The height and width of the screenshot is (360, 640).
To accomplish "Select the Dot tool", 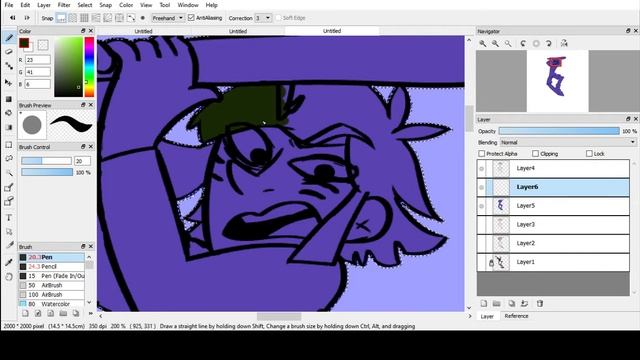I will (9, 66).
